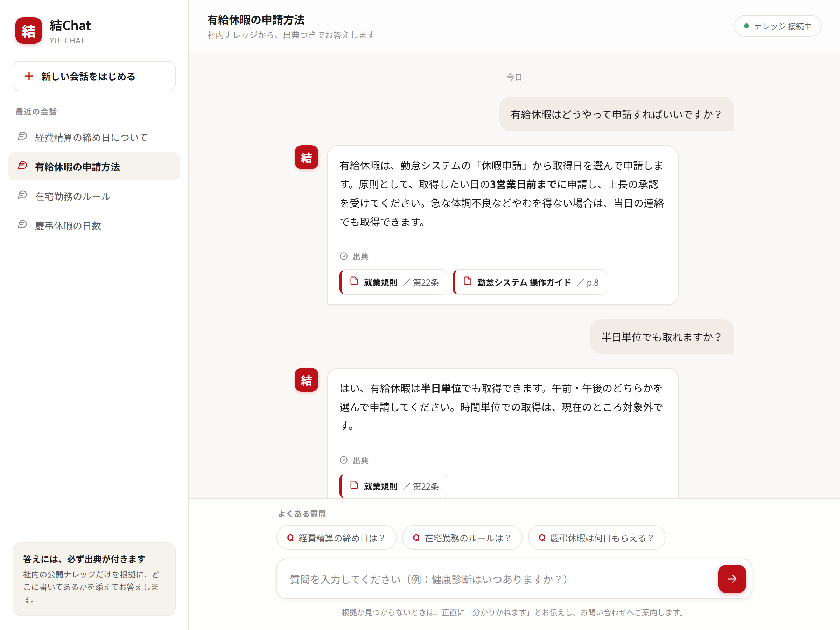Open 勤怠システム 操作ガイド p.8 source

pyautogui.click(x=530, y=282)
